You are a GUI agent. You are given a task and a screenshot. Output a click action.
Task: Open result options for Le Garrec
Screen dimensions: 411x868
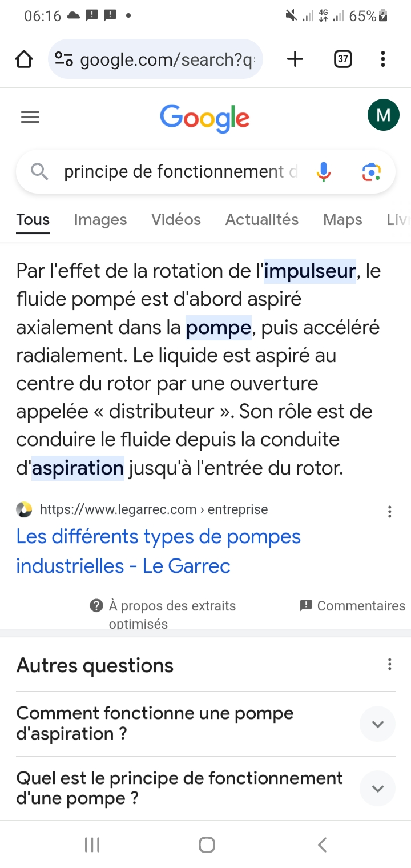coord(389,512)
